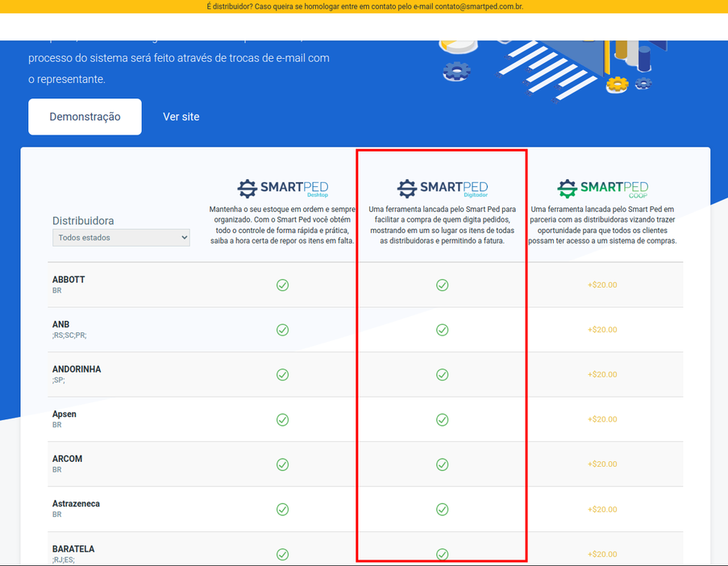Click the ABBOTT COOP +$20.00 price
This screenshot has width=728, height=566.
click(x=602, y=285)
